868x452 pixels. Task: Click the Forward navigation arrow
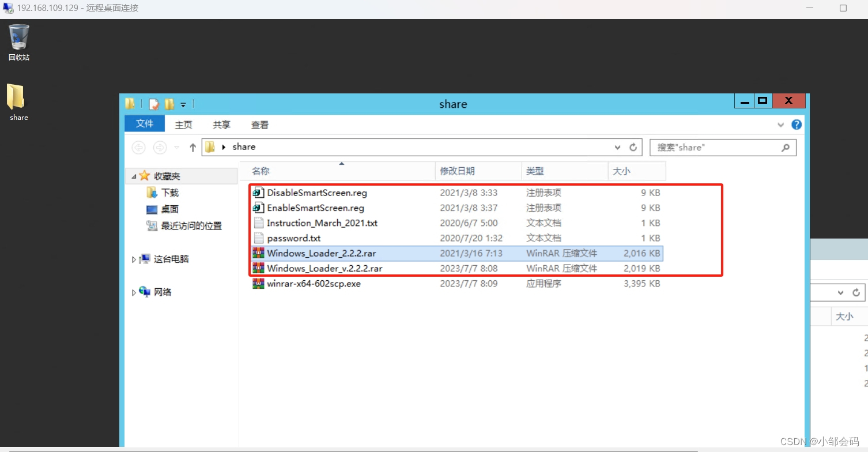click(160, 148)
